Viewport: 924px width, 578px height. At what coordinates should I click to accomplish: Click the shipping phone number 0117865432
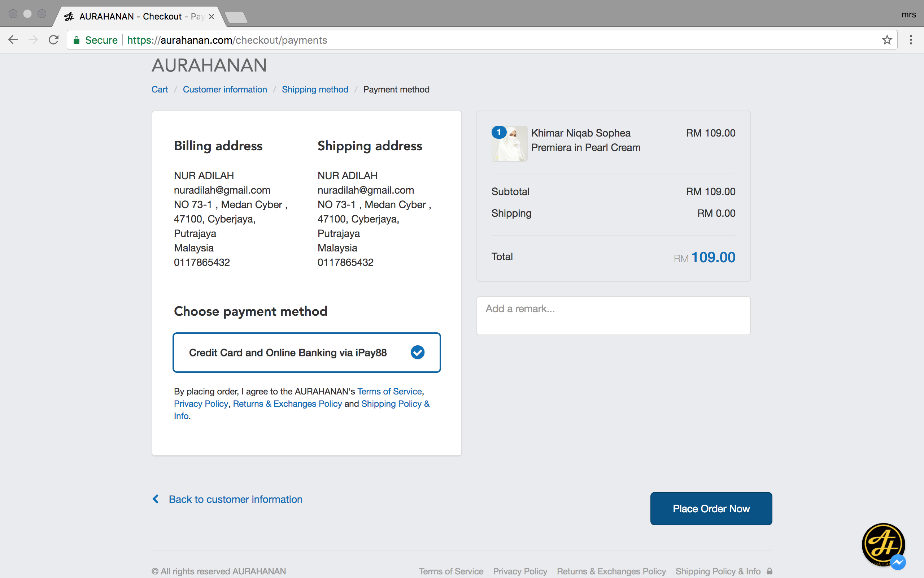[345, 262]
